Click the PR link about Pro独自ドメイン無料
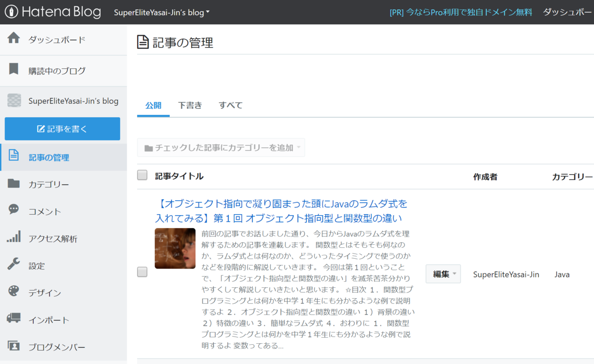 coord(461,12)
